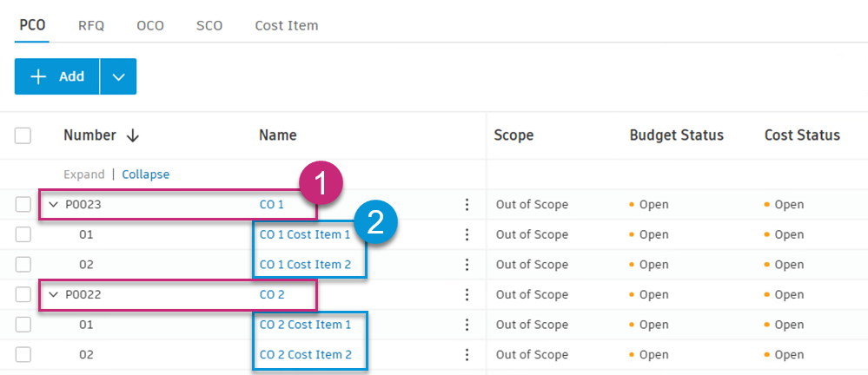
Task: Switch to the Cost Item tab
Action: pos(286,25)
